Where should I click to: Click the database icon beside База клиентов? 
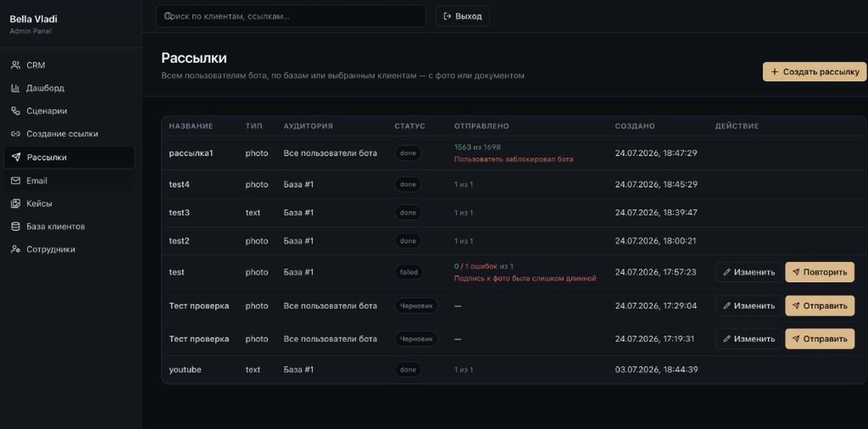point(16,226)
